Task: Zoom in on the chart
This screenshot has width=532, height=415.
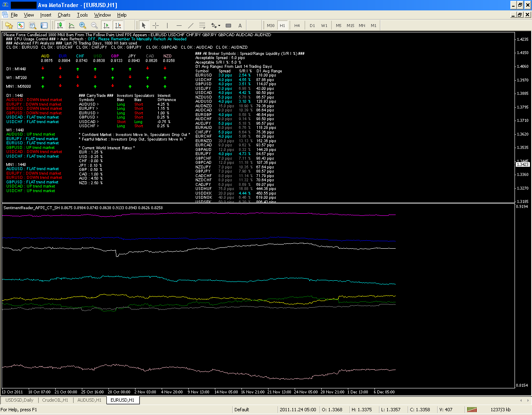Action: (x=83, y=25)
